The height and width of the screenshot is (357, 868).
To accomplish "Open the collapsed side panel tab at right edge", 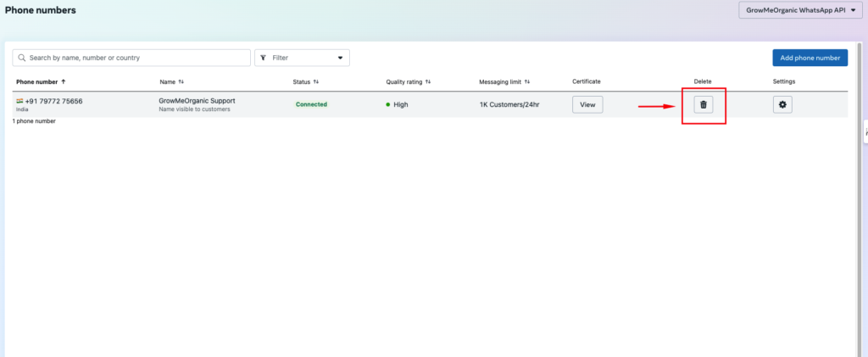I will click(865, 131).
